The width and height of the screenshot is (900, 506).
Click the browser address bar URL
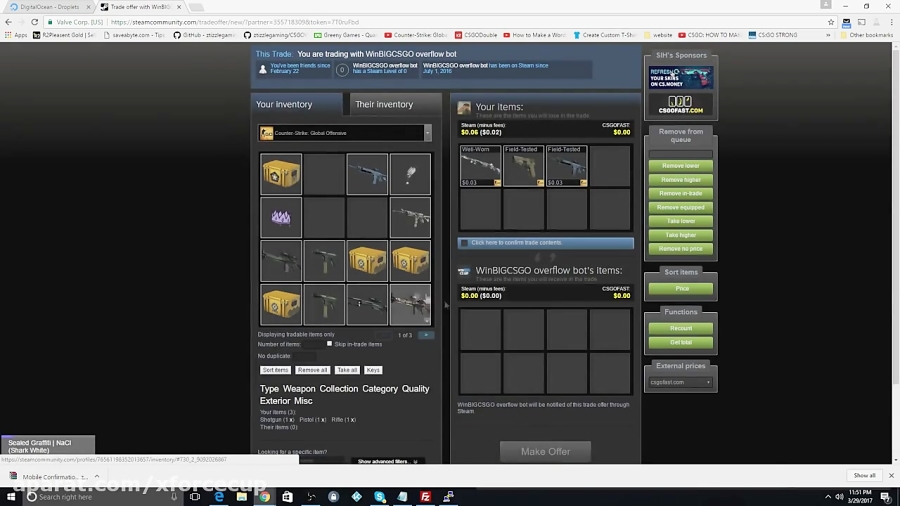pyautogui.click(x=234, y=22)
